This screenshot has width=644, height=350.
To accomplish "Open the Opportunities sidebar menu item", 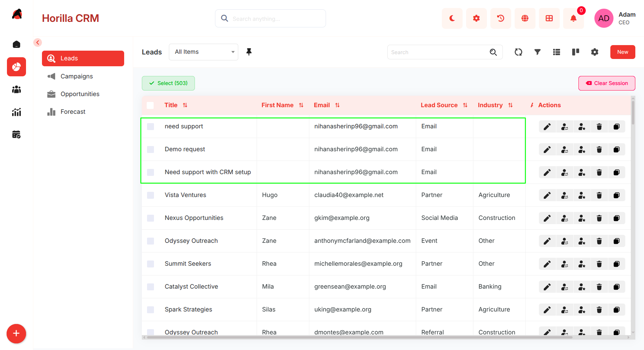I will point(83,94).
